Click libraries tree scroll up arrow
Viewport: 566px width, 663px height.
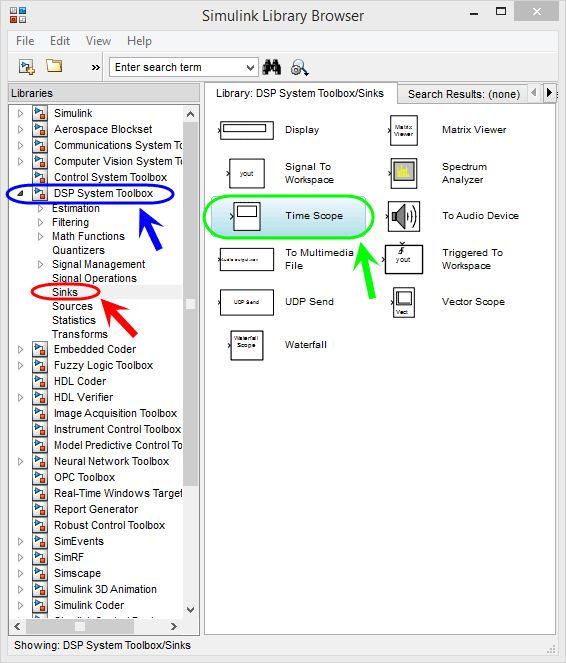pos(191,114)
